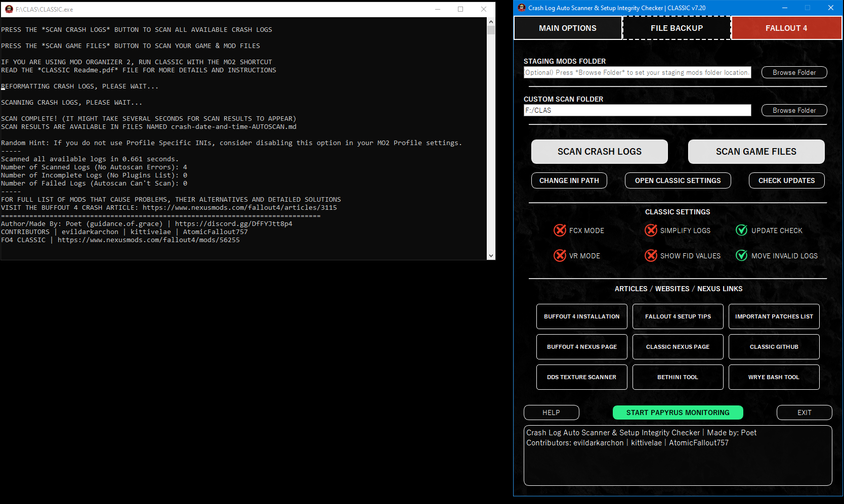
Task: Toggle the SIMPLIFY LOGS option
Action: click(651, 231)
